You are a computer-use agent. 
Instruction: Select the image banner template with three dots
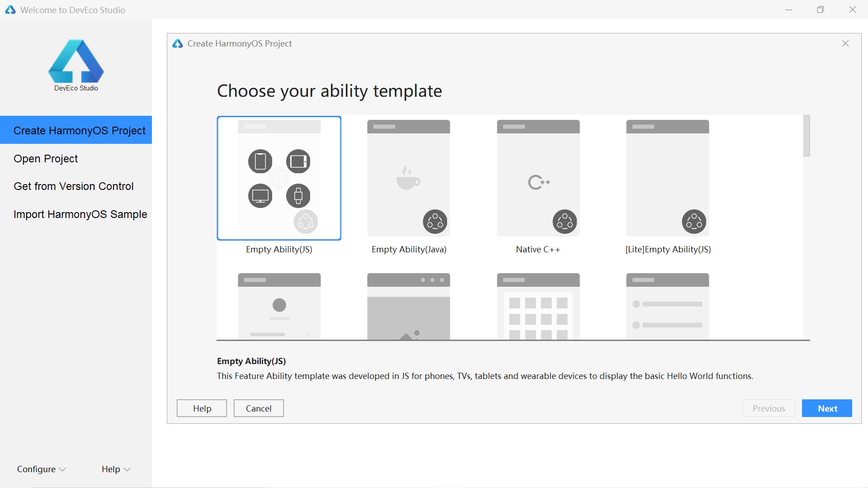[409, 306]
